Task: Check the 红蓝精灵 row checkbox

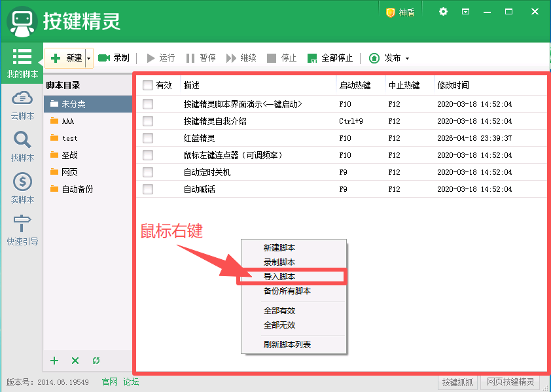Action: (148, 138)
